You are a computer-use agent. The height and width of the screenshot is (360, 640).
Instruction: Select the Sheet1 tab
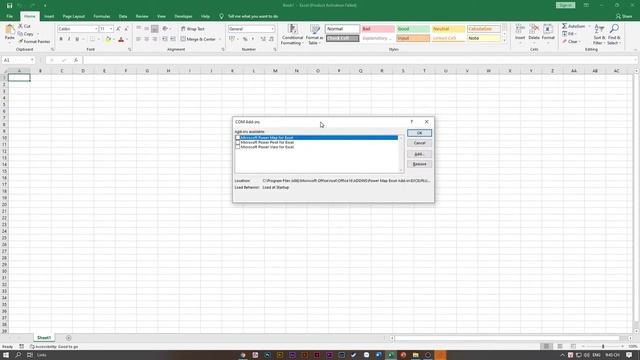(44, 338)
